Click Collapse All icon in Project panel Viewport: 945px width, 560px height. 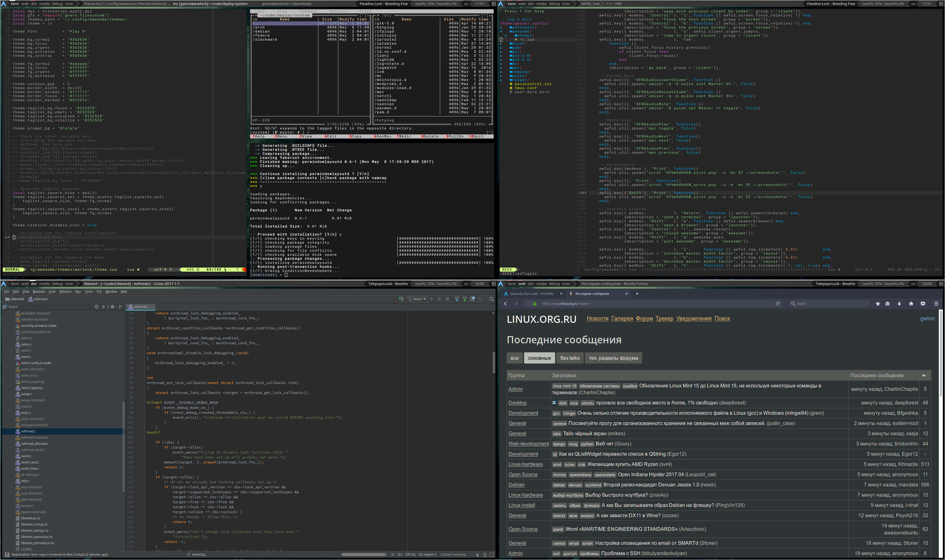[x=103, y=307]
